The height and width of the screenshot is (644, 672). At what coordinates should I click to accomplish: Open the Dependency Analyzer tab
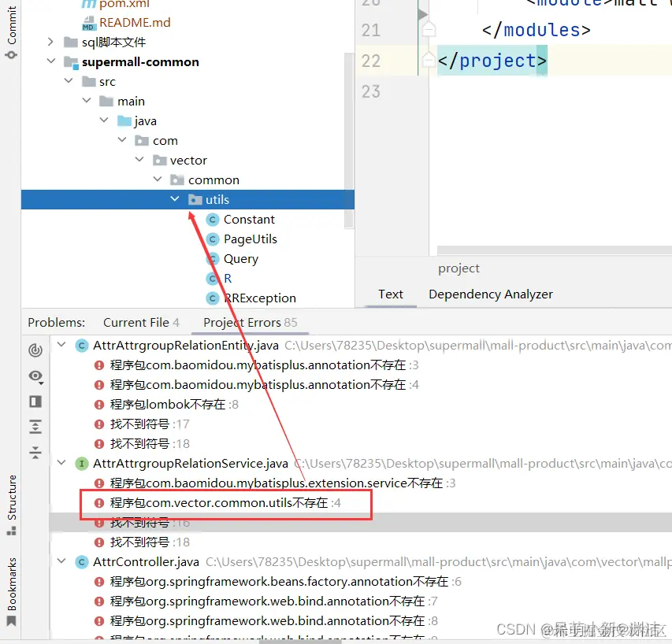(x=491, y=294)
